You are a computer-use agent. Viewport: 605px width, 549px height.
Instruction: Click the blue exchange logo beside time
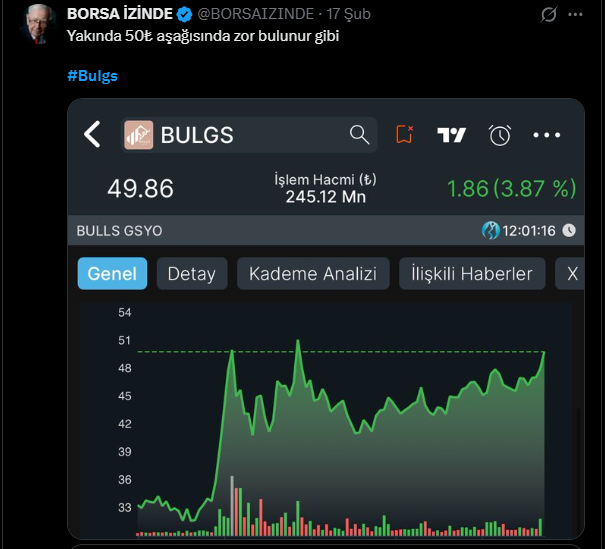[490, 230]
